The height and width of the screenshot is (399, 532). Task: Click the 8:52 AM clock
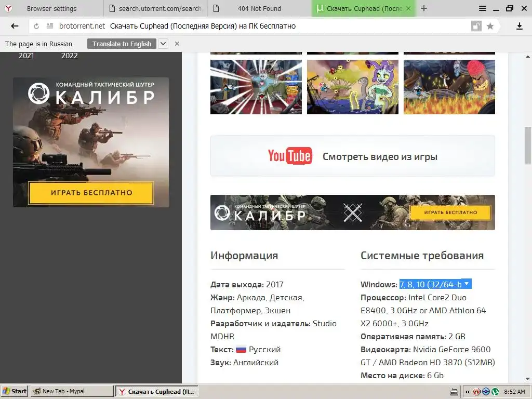click(x=514, y=392)
